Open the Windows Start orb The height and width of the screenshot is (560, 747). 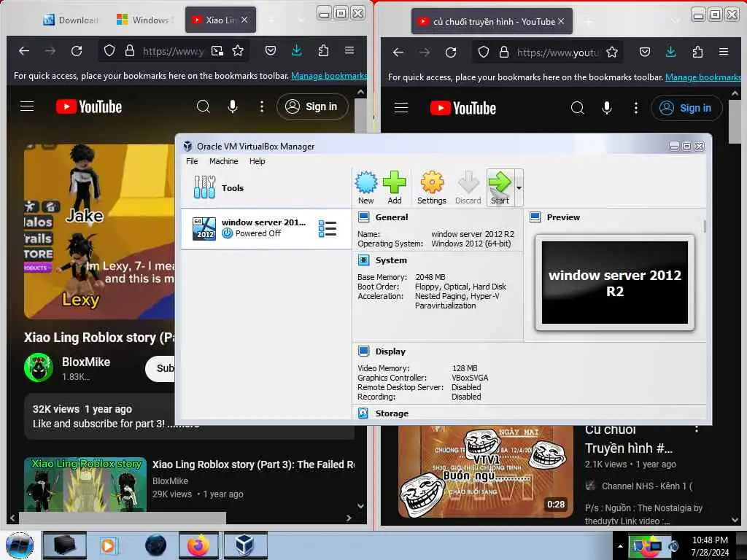[x=20, y=545]
